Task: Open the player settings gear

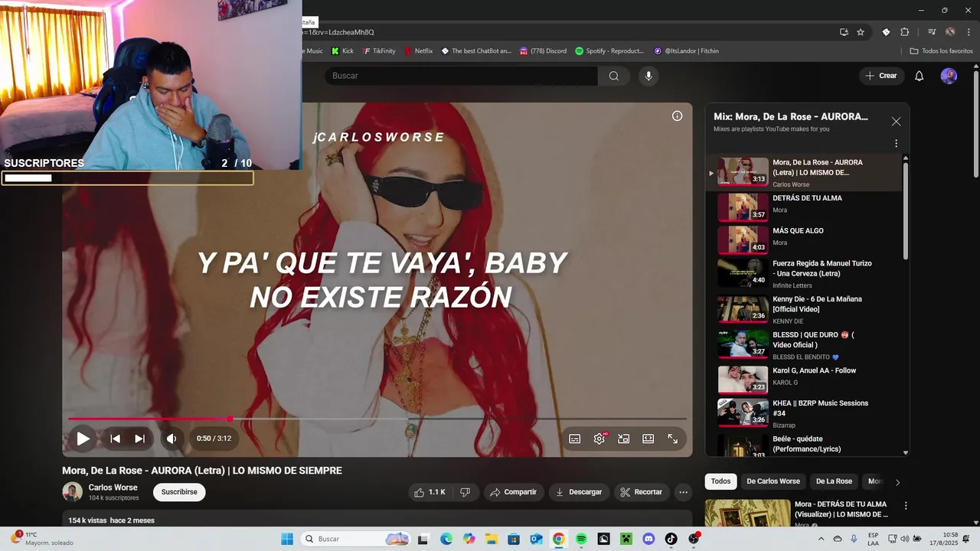Action: tap(599, 439)
